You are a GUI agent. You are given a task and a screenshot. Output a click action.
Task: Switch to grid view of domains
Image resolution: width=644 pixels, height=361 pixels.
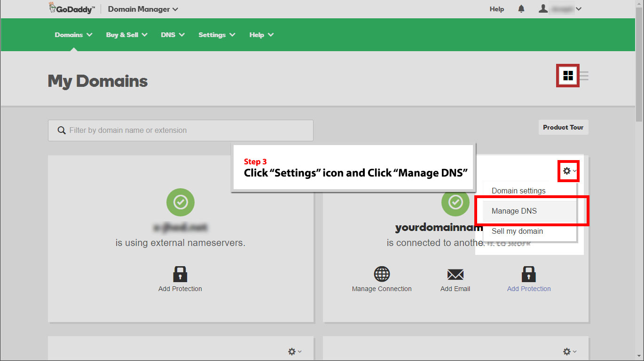(567, 76)
